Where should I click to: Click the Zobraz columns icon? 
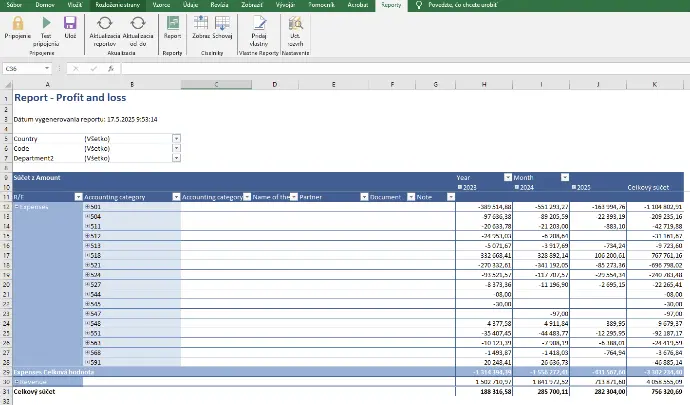coord(201,23)
